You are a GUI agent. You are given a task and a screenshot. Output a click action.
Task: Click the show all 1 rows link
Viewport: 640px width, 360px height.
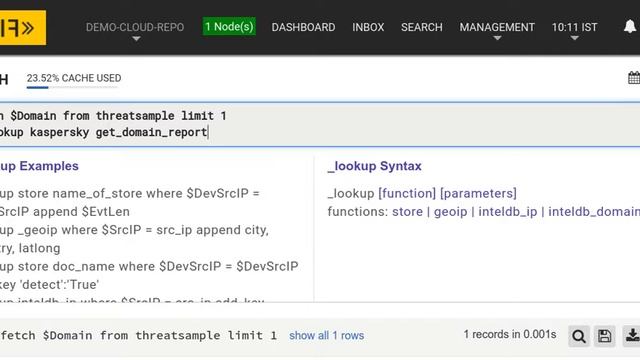tap(327, 336)
